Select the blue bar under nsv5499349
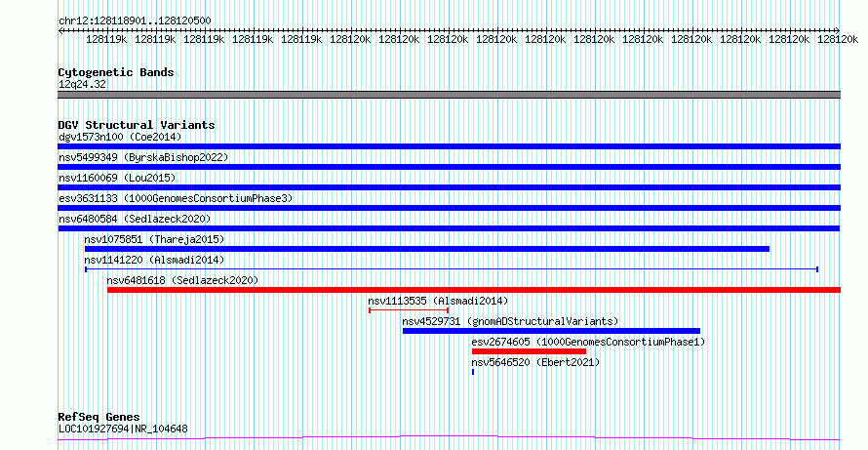 [x=449, y=167]
